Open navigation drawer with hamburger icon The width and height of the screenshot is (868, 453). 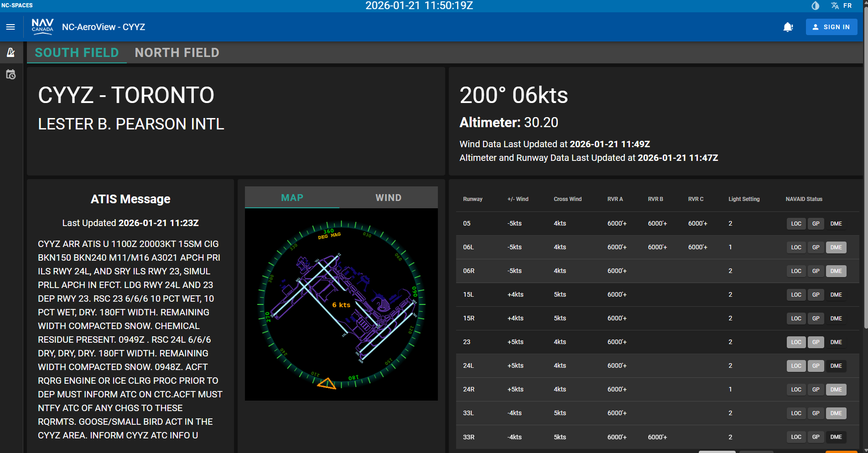coord(10,27)
